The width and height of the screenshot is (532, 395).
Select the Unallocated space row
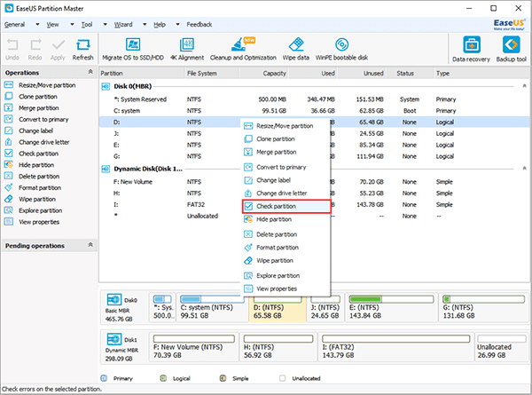coord(314,216)
